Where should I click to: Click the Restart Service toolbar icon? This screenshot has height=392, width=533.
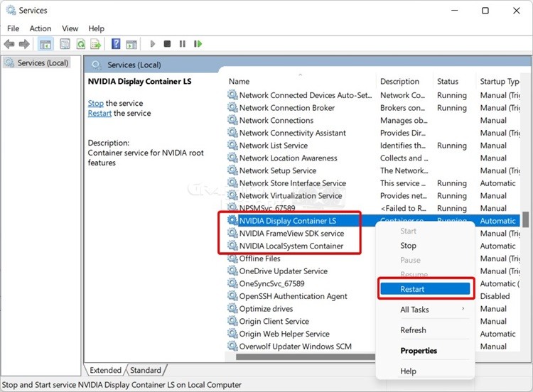point(198,44)
